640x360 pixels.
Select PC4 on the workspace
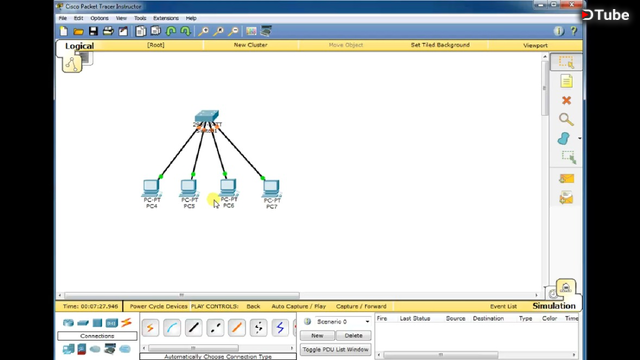tap(151, 188)
